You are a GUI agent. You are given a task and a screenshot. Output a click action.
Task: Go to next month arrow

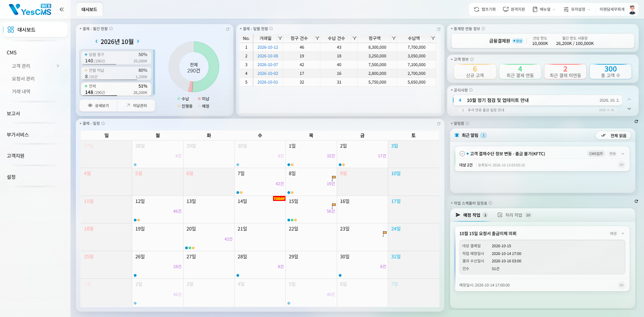pos(138,41)
